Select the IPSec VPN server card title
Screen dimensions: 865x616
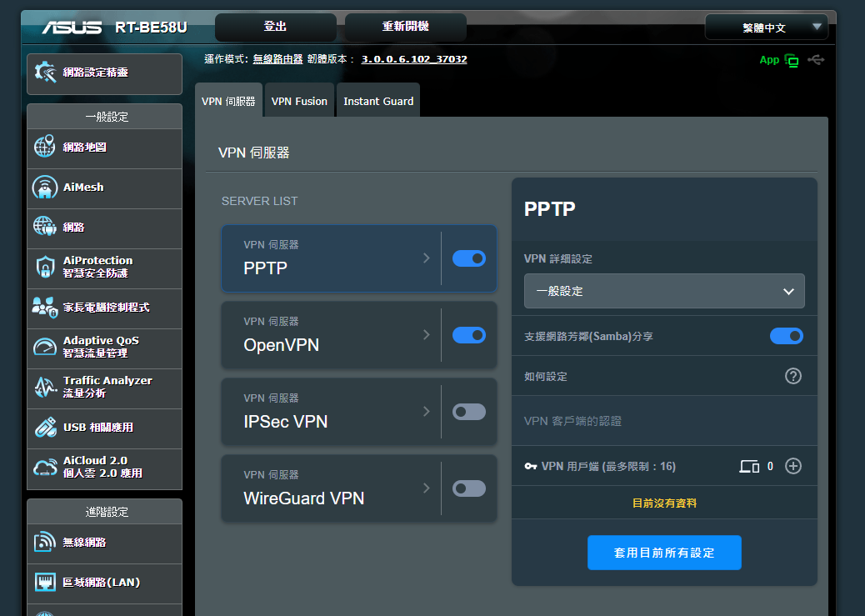tap(286, 422)
